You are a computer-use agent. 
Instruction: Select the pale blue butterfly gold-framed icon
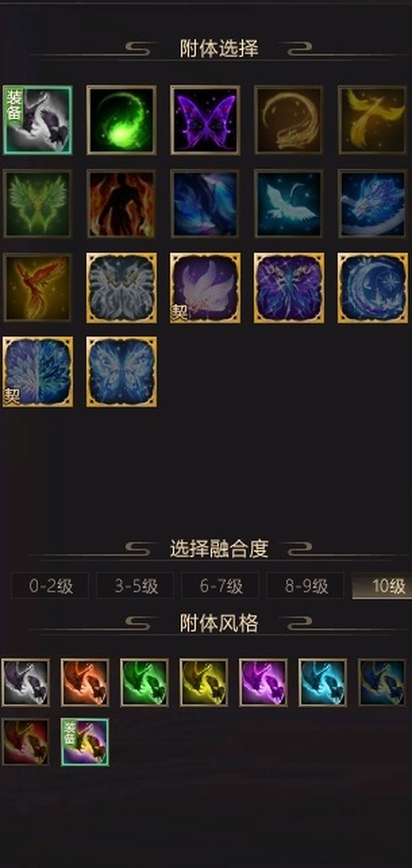[121, 371]
